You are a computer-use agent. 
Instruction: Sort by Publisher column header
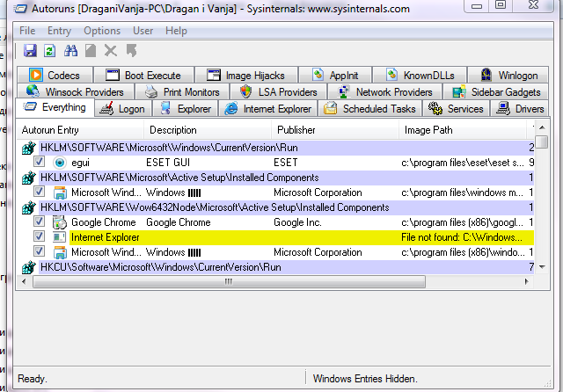(x=335, y=130)
